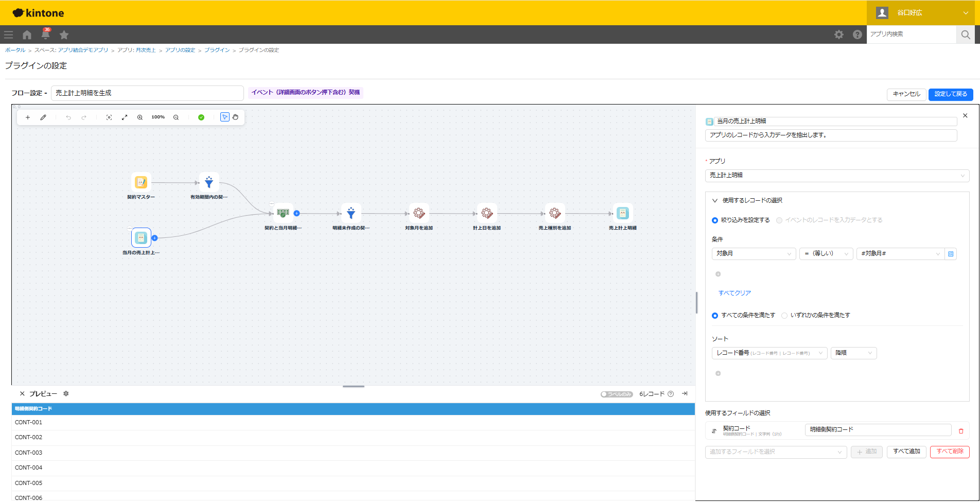Viewport: 980px width, 502px height.
Task: Go to the kintone home portal icon
Action: click(x=27, y=34)
